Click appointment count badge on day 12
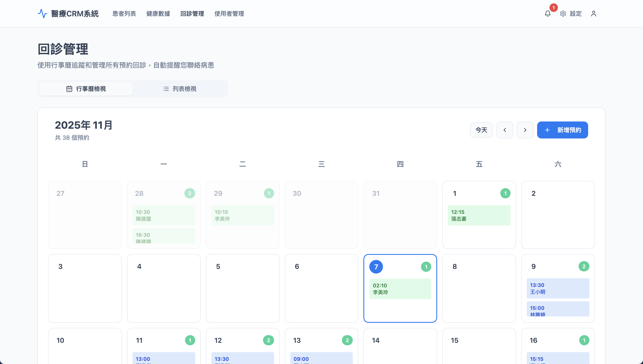The height and width of the screenshot is (364, 643). click(268, 340)
